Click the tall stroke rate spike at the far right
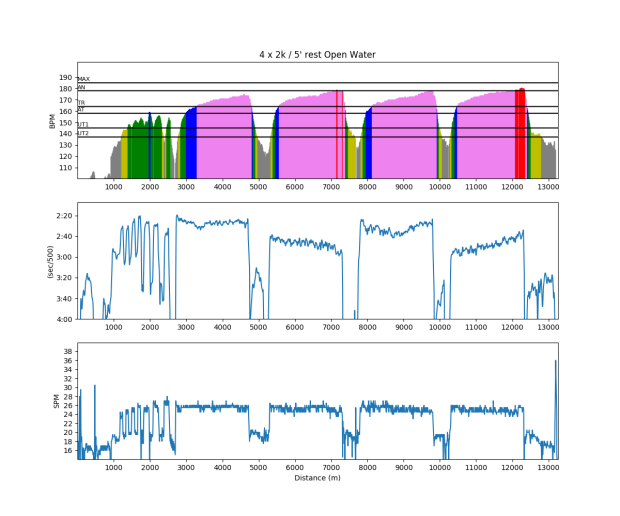 (555, 372)
